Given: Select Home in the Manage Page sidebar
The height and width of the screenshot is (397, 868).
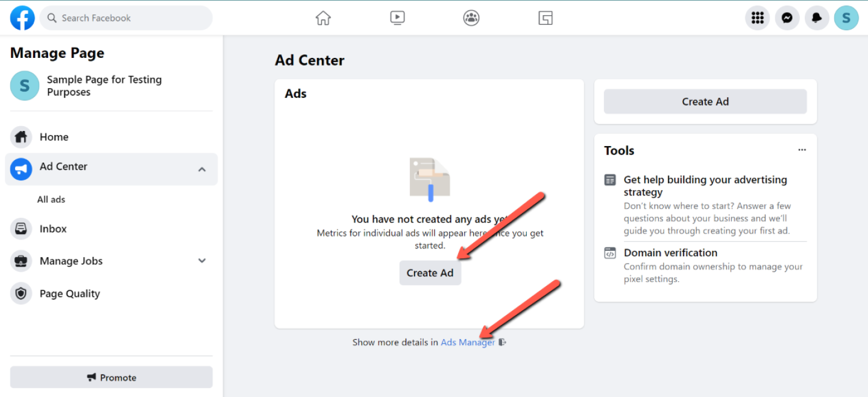Looking at the screenshot, I should point(54,137).
